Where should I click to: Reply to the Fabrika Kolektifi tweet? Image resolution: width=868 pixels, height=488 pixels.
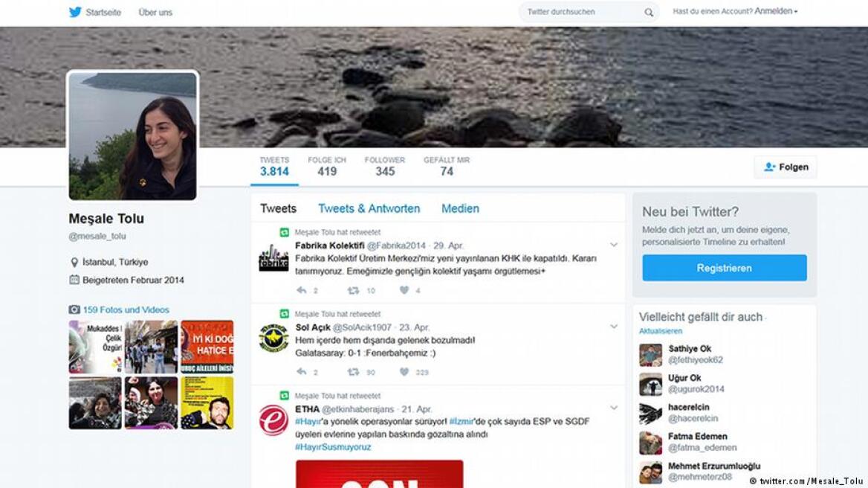302,290
